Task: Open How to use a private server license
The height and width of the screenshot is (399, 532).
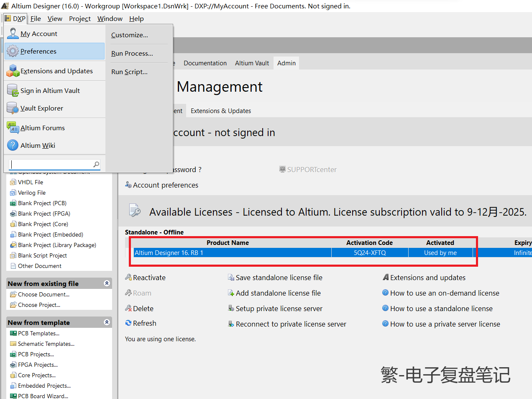Action: pyautogui.click(x=445, y=324)
